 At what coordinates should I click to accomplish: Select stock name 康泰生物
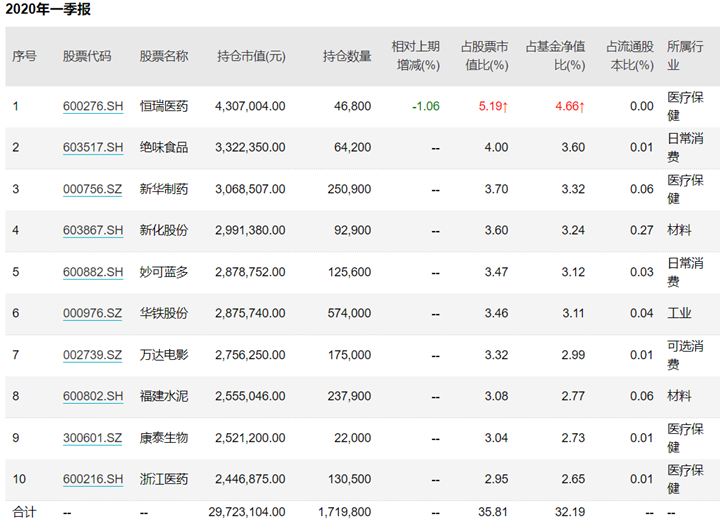(164, 438)
